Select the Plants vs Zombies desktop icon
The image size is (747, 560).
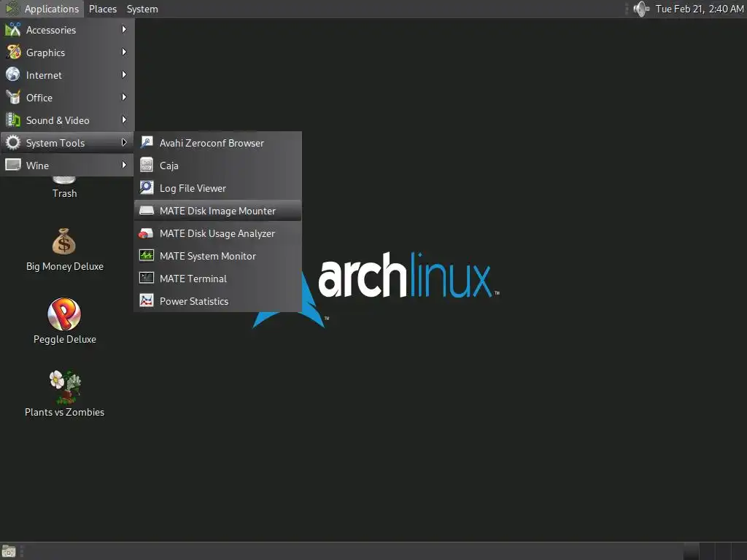click(65, 386)
